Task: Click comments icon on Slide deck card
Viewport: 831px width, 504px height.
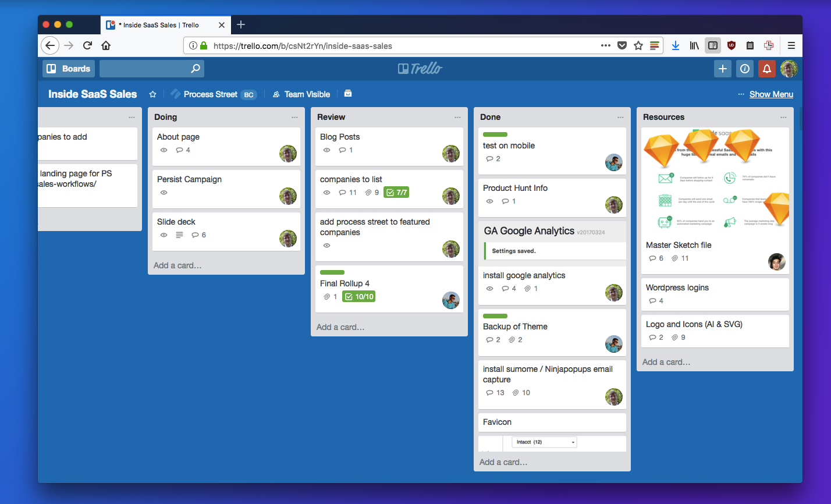Action: pyautogui.click(x=195, y=235)
